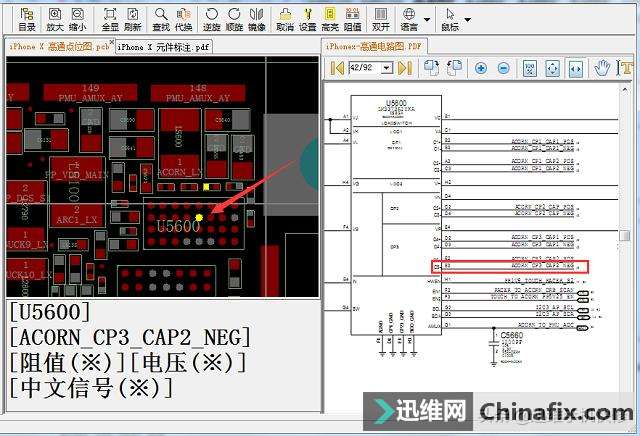Viewport: 640px width, 436px height.
Task: Rotate counterclockwise with 逆旋
Action: click(x=211, y=19)
